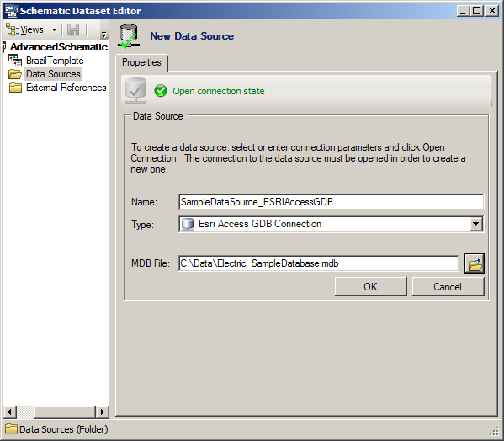Click the tree panel scroll left arrow

9,412
